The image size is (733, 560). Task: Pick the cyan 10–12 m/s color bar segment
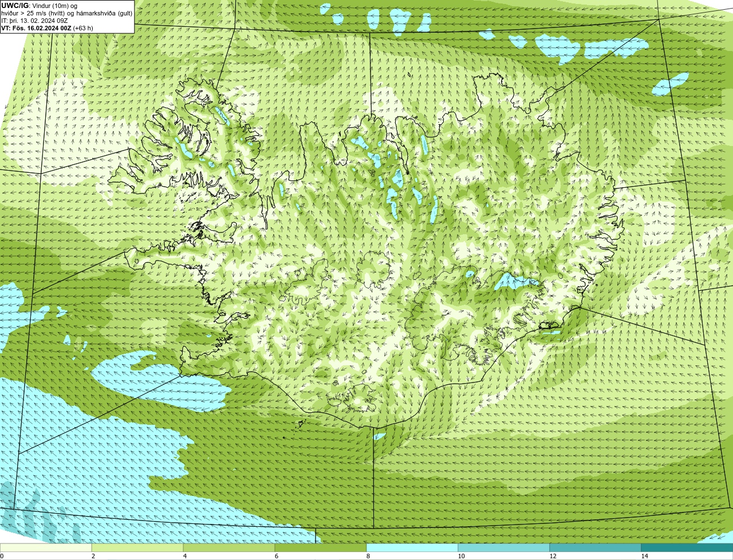pos(504,548)
